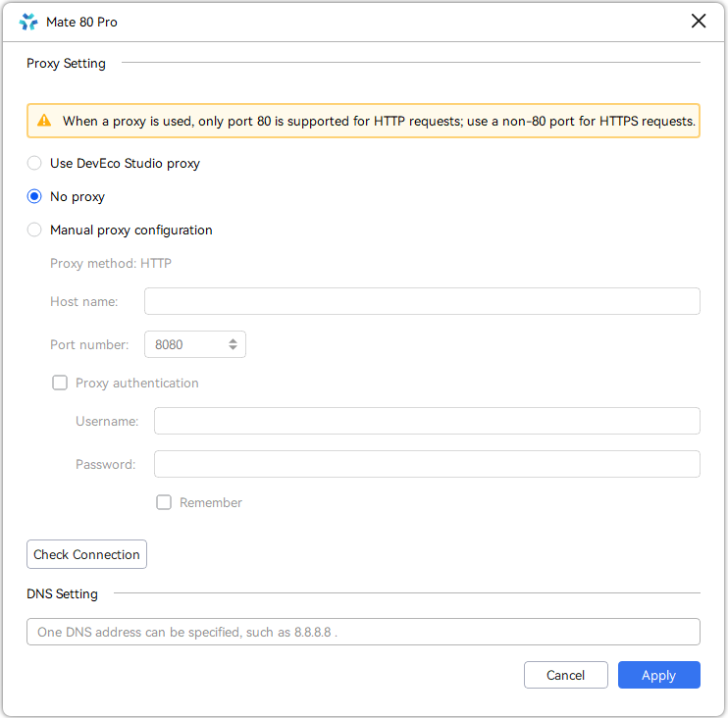This screenshot has width=728, height=718.
Task: Enable Manual proxy configuration
Action: (x=34, y=231)
